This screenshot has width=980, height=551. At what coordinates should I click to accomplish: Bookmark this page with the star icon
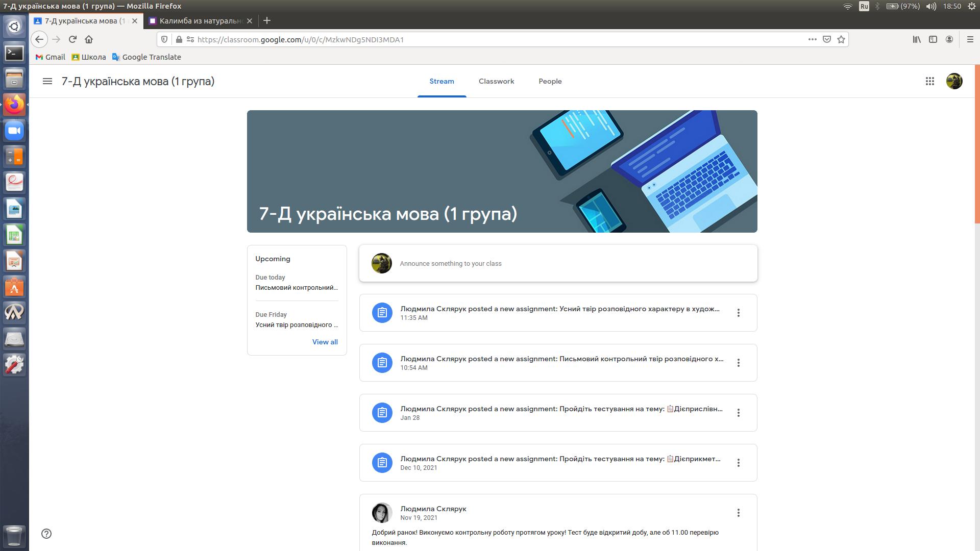point(841,39)
